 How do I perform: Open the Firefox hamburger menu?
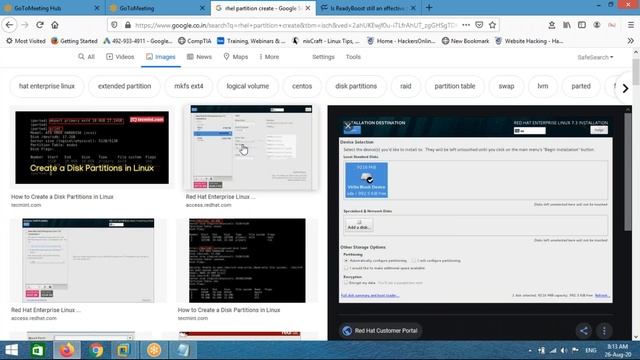[631, 25]
